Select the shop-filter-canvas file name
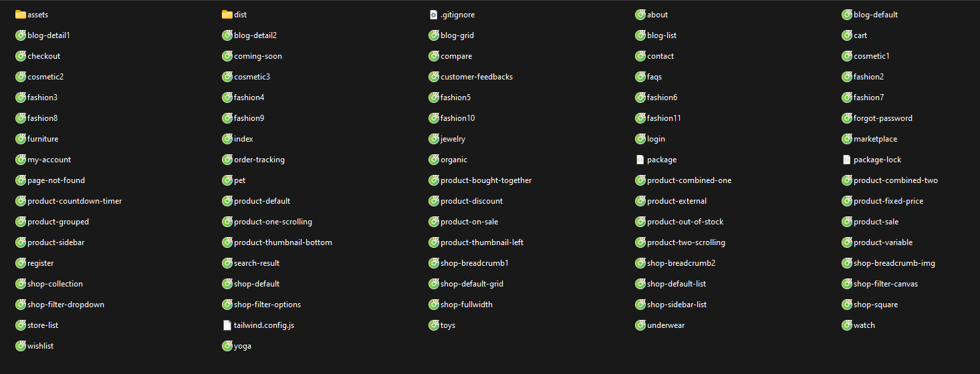The image size is (980, 374). [x=885, y=284]
